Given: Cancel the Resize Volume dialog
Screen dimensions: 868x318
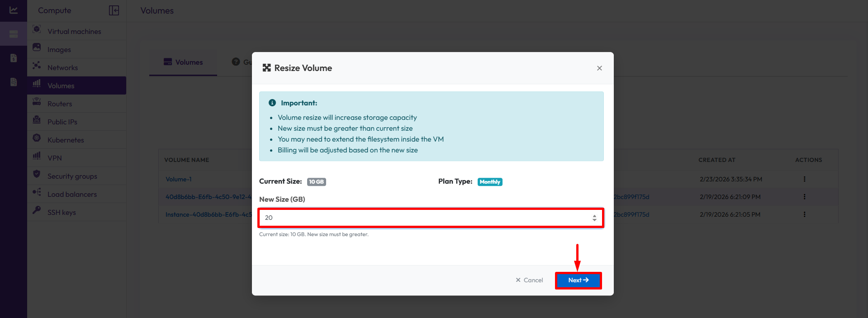Looking at the screenshot, I should (x=529, y=280).
